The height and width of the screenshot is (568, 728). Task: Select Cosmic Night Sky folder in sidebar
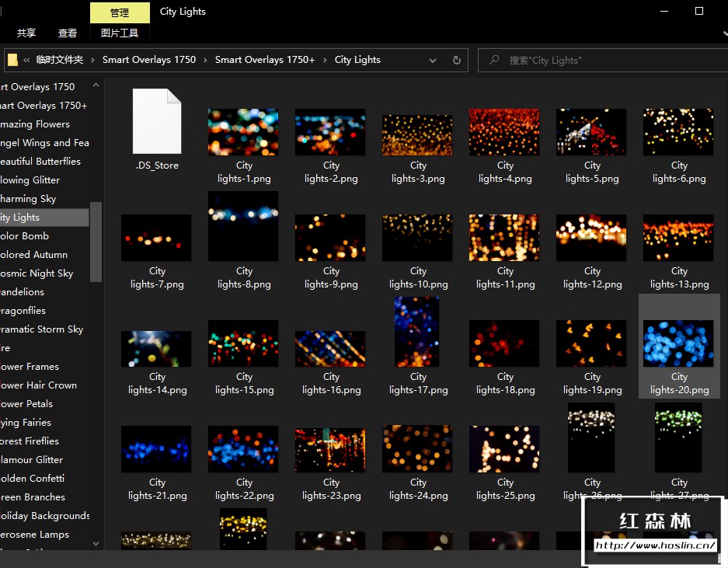tap(37, 274)
